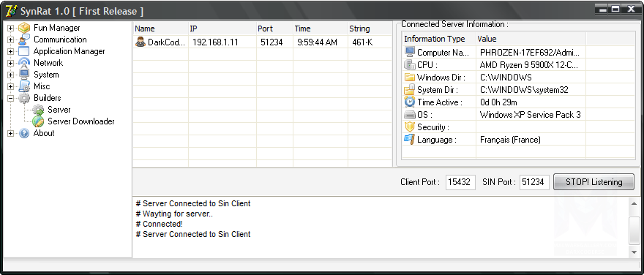Expand the Communication tree node

11,39
